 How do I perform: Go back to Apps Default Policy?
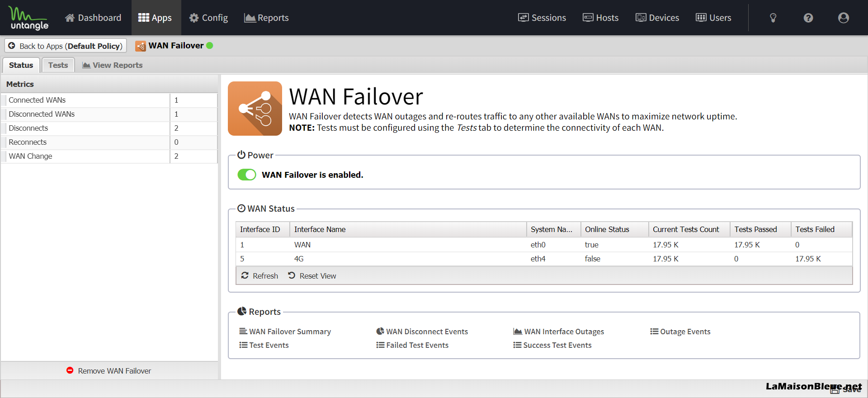tap(66, 46)
